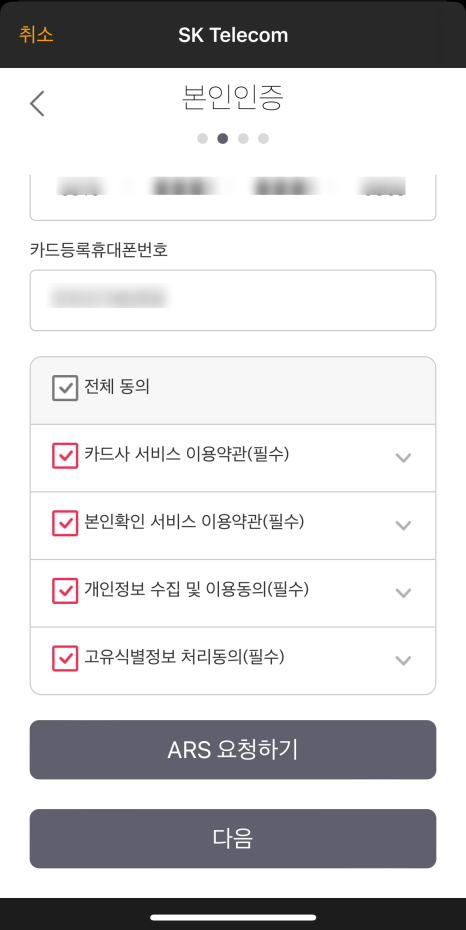Select the third step indicator dot
The height and width of the screenshot is (930, 466).
click(x=243, y=138)
